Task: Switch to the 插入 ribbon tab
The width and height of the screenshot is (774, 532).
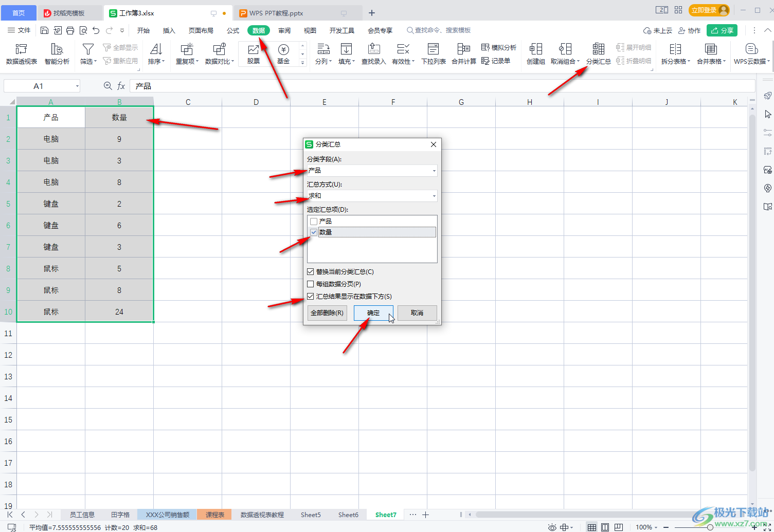Action: tap(169, 30)
